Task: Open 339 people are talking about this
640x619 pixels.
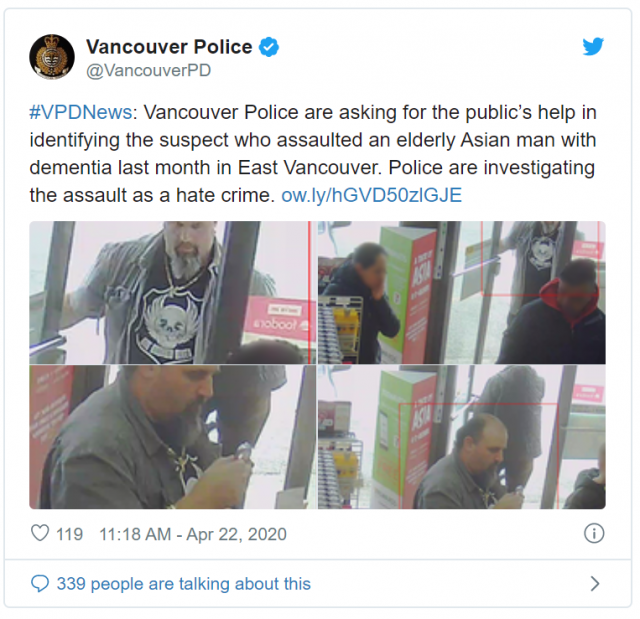Action: pyautogui.click(x=184, y=584)
